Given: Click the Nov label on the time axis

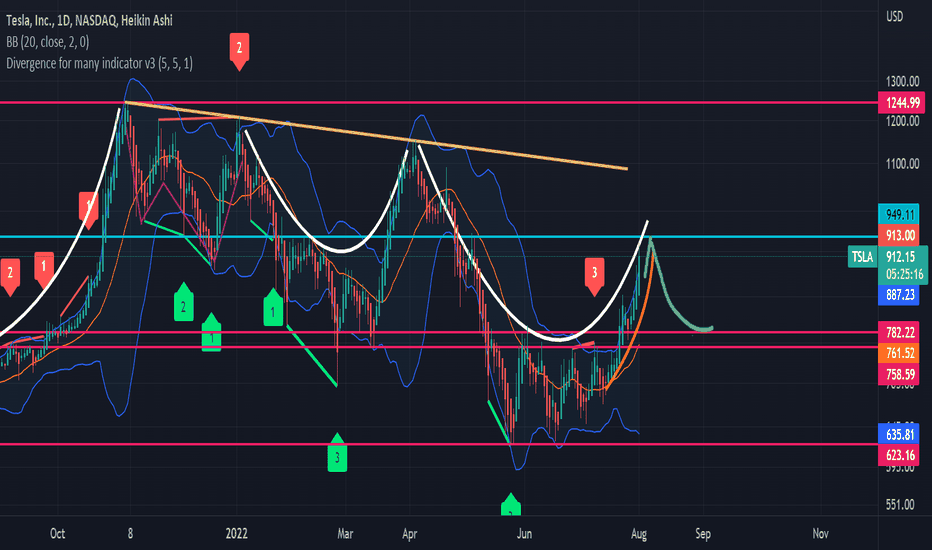Looking at the screenshot, I should click(x=820, y=533).
